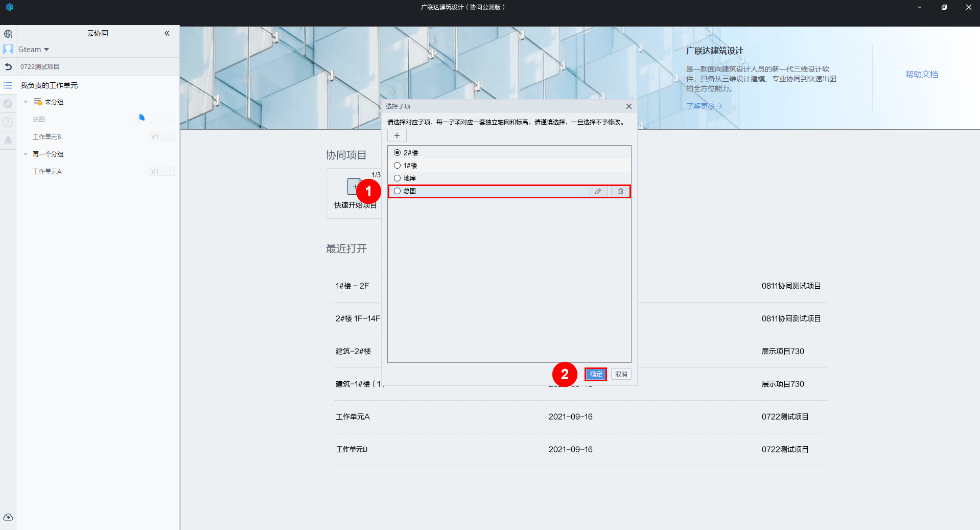Viewport: 980px width, 530px height.
Task: Click the 未分组 group list icon
Action: [x=38, y=102]
